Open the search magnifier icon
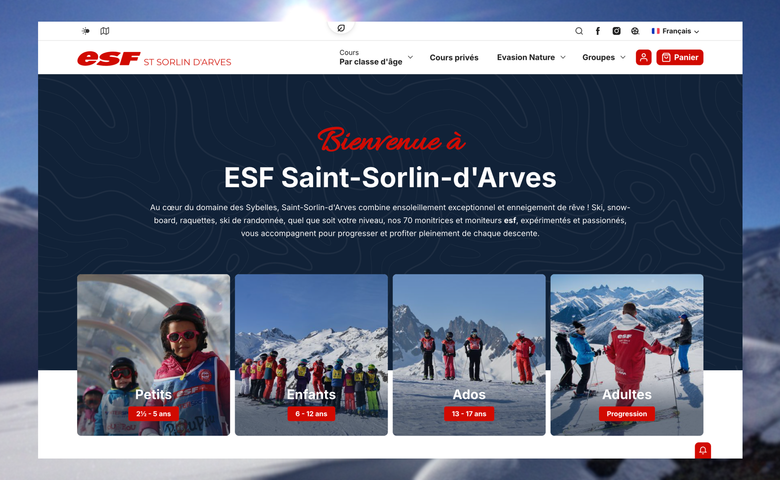 point(579,31)
